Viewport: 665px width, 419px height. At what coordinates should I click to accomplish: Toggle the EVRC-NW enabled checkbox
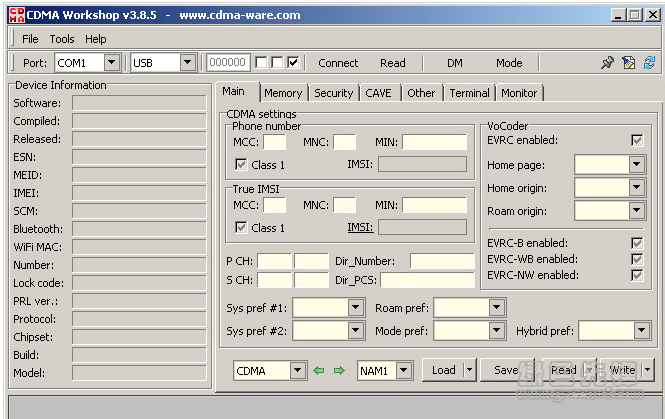[x=637, y=275]
